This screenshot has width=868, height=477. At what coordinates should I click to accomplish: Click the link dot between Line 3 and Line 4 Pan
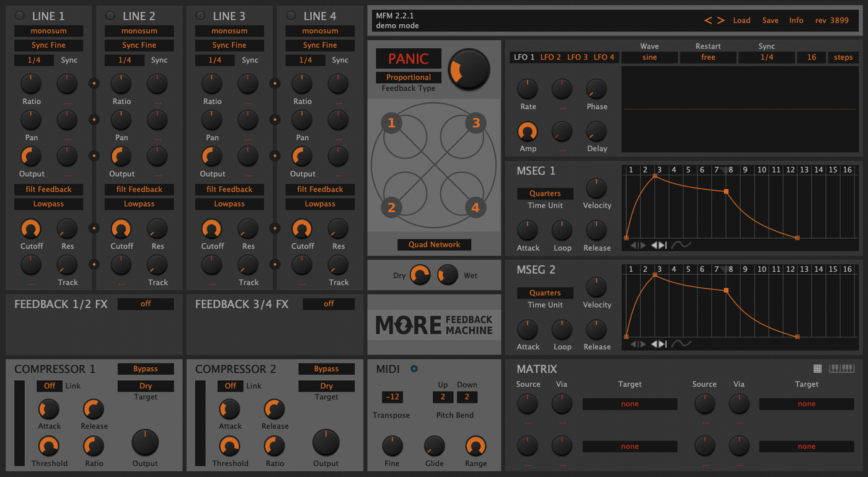pyautogui.click(x=275, y=119)
